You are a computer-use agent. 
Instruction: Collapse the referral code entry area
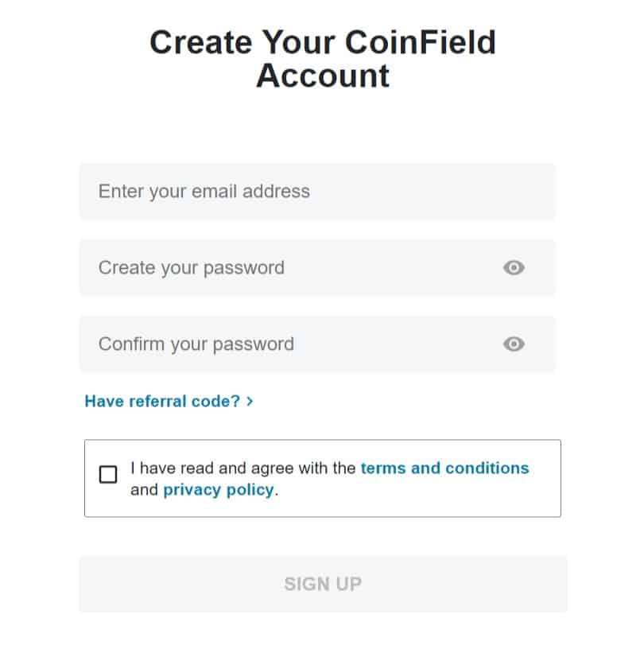click(169, 402)
